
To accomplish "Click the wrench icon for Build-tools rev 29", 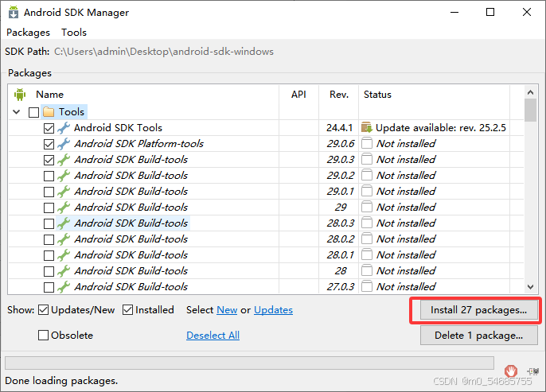I will tap(64, 208).
